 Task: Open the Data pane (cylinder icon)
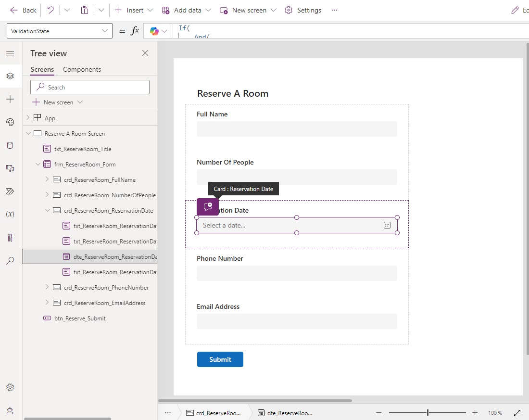click(11, 145)
